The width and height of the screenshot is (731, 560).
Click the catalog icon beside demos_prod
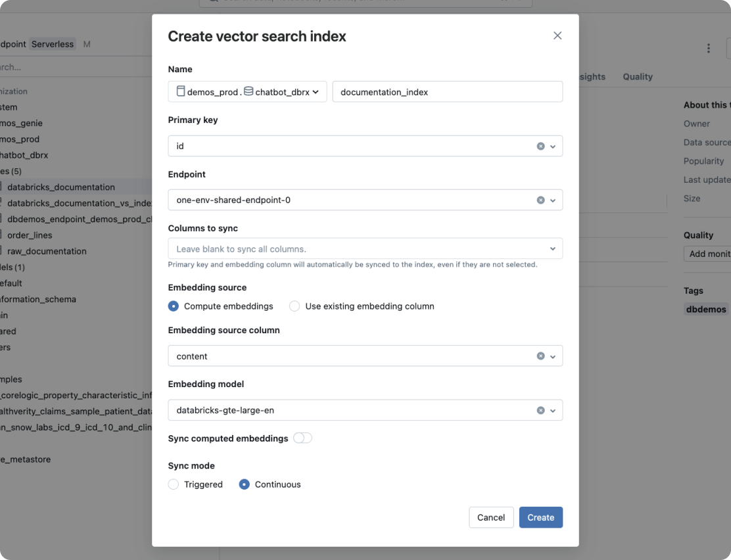(180, 91)
